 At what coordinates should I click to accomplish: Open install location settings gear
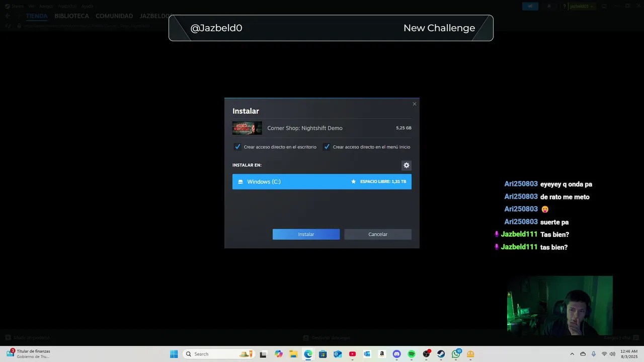[x=407, y=165]
